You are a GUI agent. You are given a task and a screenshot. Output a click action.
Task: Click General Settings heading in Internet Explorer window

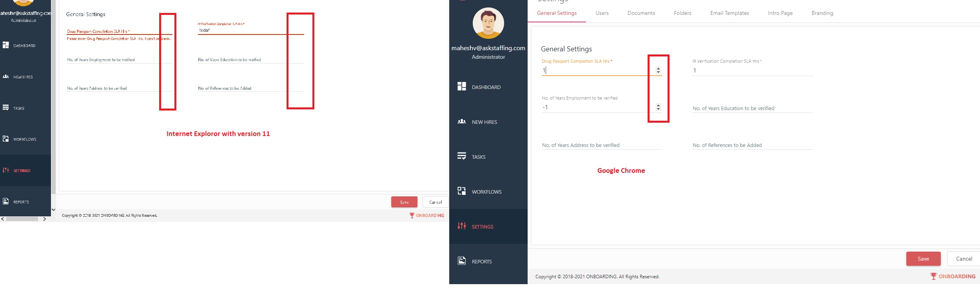pyautogui.click(x=86, y=14)
